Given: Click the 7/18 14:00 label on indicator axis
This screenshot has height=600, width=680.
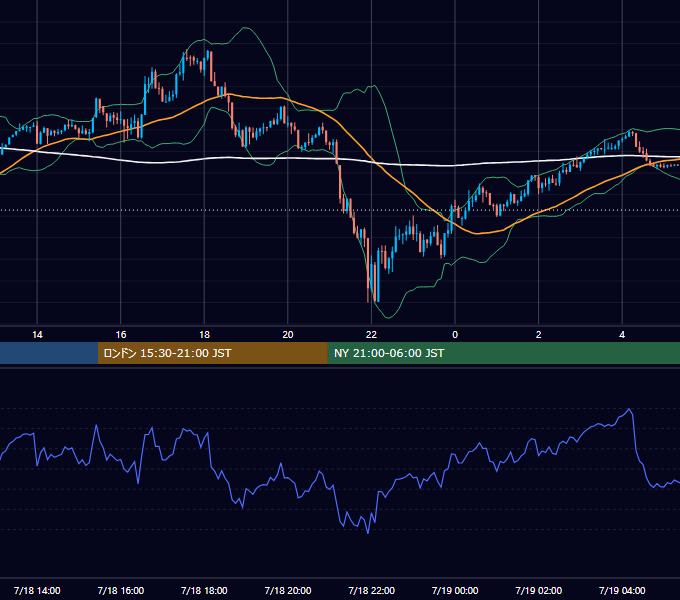Looking at the screenshot, I should [37, 590].
